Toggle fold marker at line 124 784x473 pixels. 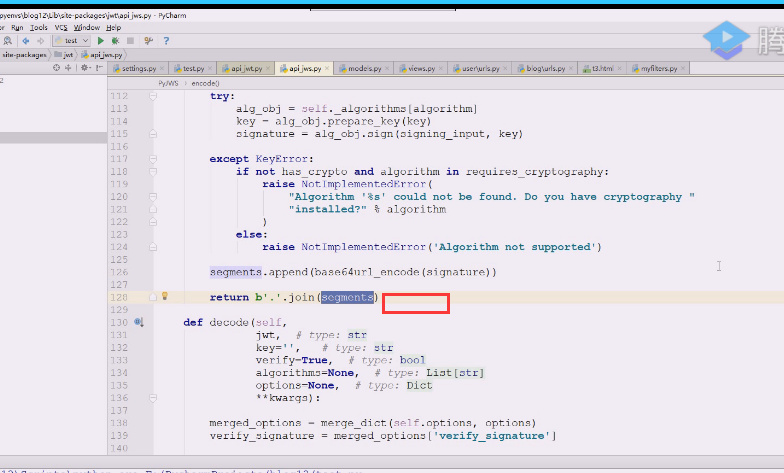(x=153, y=247)
